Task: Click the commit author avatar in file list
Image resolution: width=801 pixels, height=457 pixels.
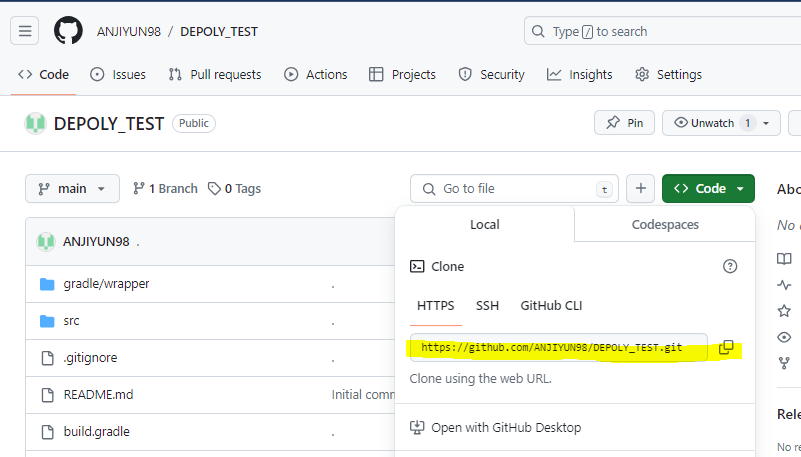Action: (45, 242)
